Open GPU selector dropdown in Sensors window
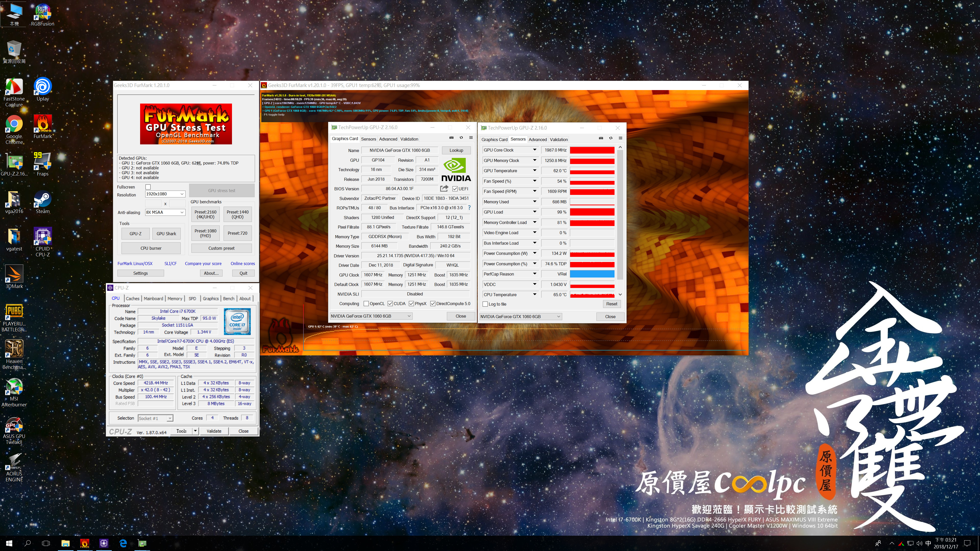Image resolution: width=980 pixels, height=551 pixels. coord(520,316)
